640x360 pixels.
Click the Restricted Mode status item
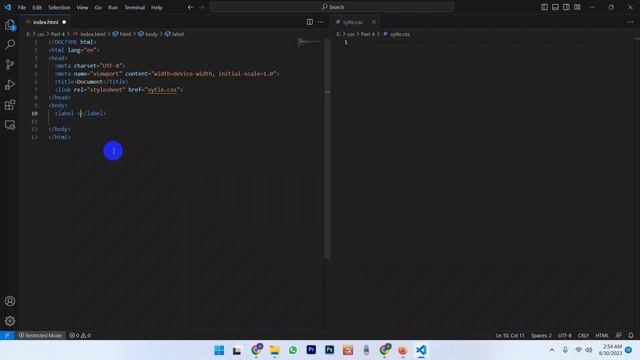point(40,335)
